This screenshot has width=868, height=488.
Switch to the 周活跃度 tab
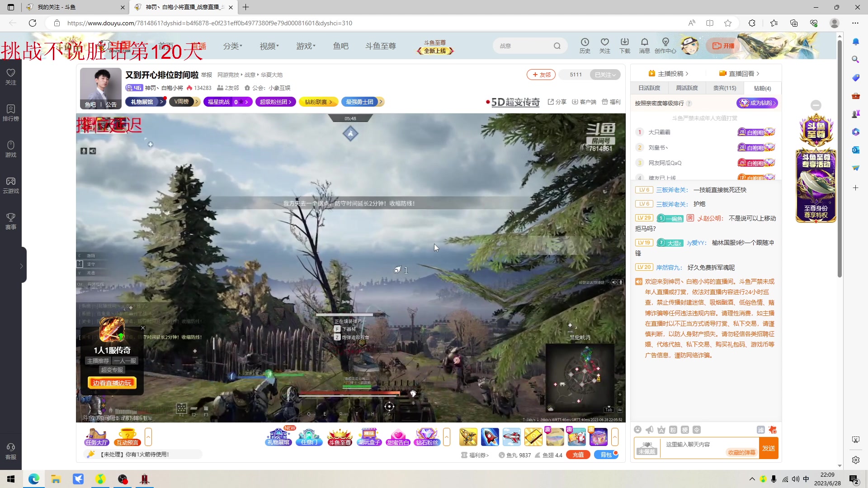point(687,88)
